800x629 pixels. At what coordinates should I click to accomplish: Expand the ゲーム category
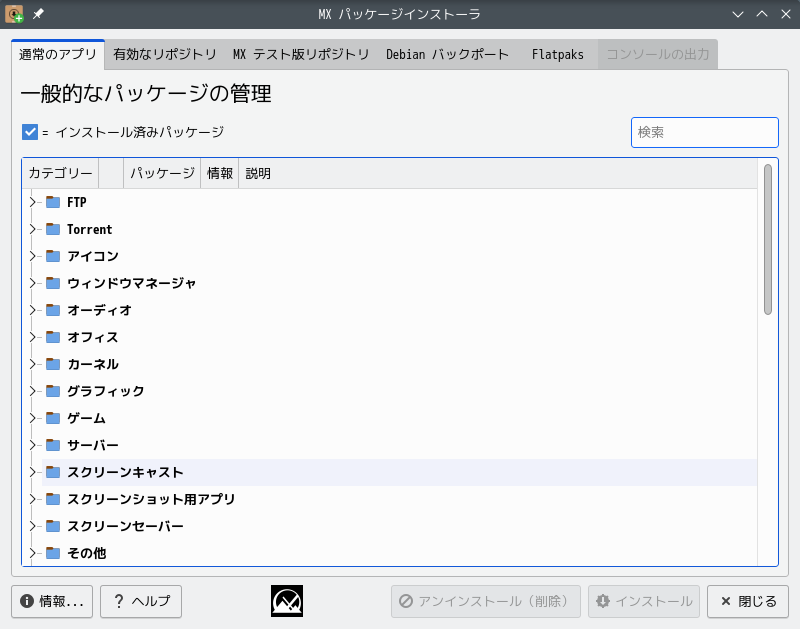pos(33,418)
